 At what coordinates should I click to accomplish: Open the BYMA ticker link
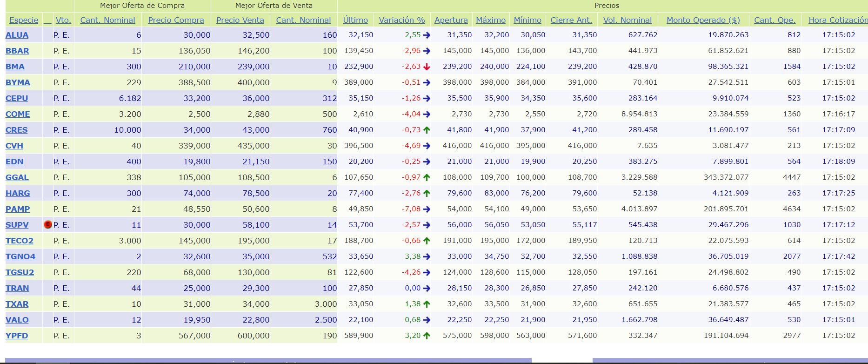18,82
